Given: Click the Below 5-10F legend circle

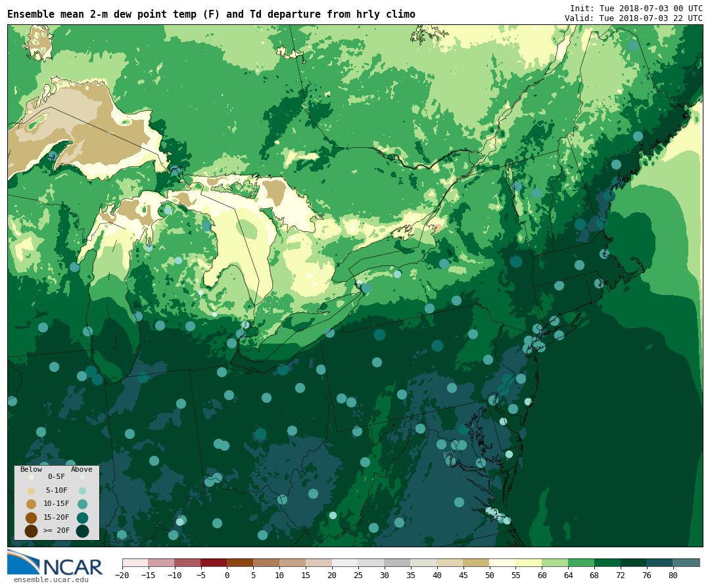Looking at the screenshot, I should 32,491.
